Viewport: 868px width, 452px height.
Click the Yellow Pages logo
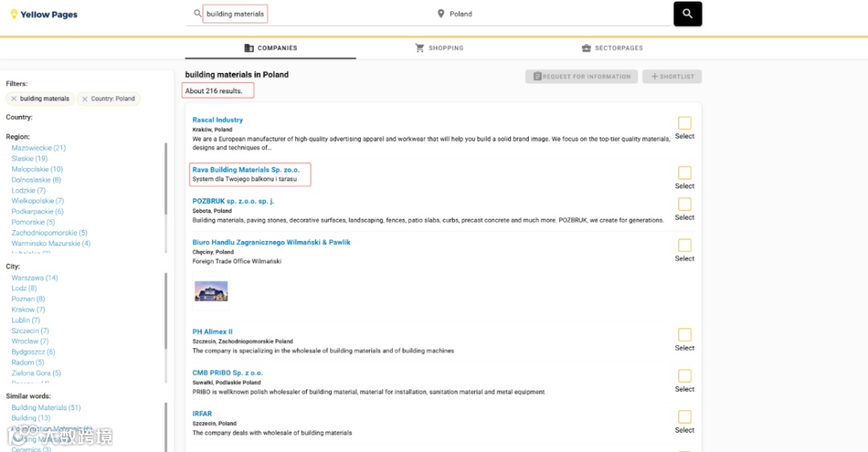click(x=43, y=14)
